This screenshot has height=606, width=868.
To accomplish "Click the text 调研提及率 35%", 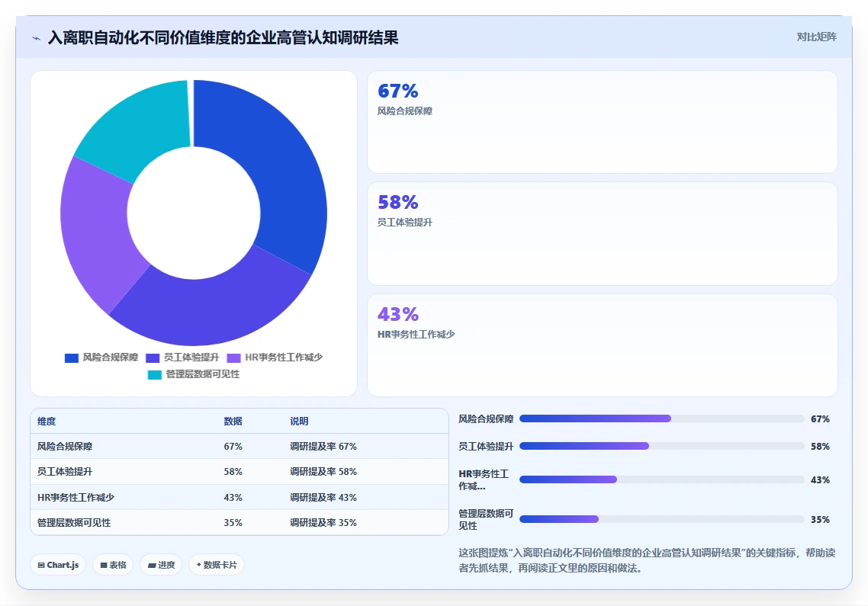I will point(323,522).
